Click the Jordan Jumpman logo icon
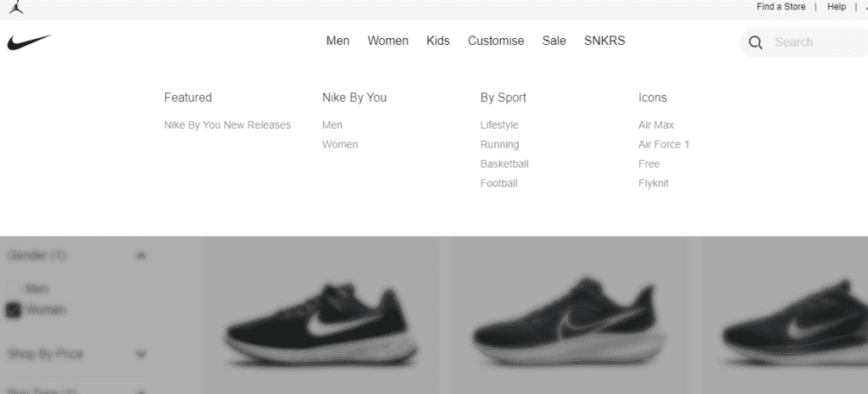This screenshot has width=868, height=394. point(17,7)
